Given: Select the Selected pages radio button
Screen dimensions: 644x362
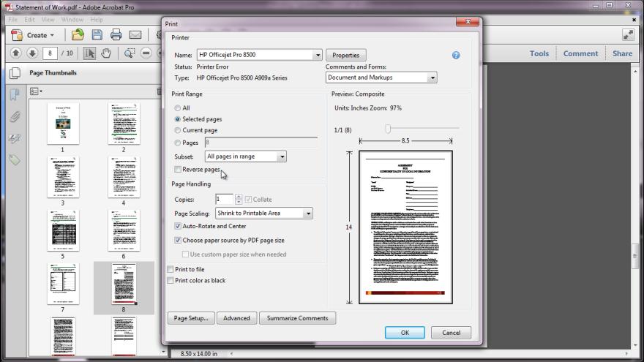Looking at the screenshot, I should point(177,119).
